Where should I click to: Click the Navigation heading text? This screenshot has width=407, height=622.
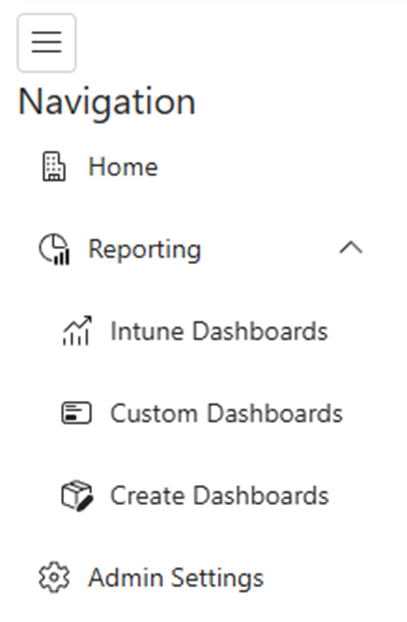(x=107, y=103)
